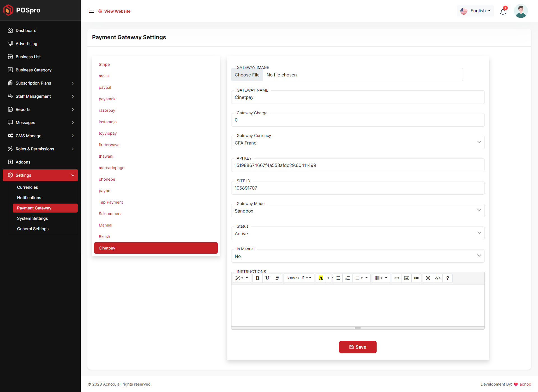This screenshot has width=538, height=392.
Task: Insert a hyperlink in the instructions editor
Action: [x=397, y=278]
